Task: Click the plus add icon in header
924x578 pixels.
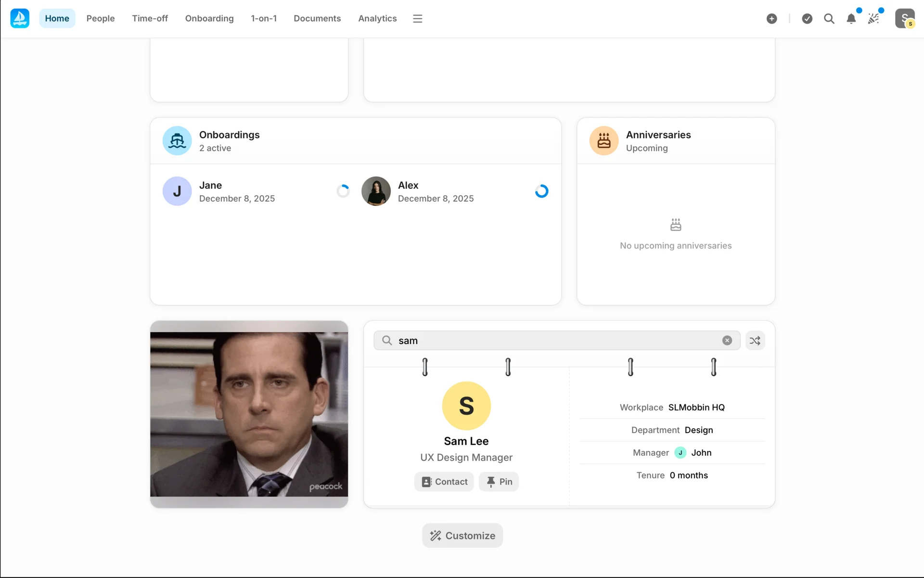Action: click(x=771, y=19)
